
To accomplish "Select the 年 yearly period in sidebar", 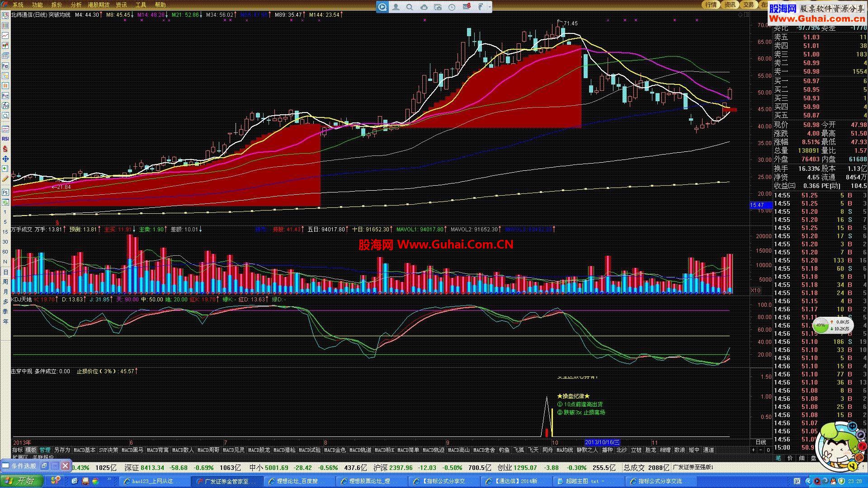I will [5, 321].
